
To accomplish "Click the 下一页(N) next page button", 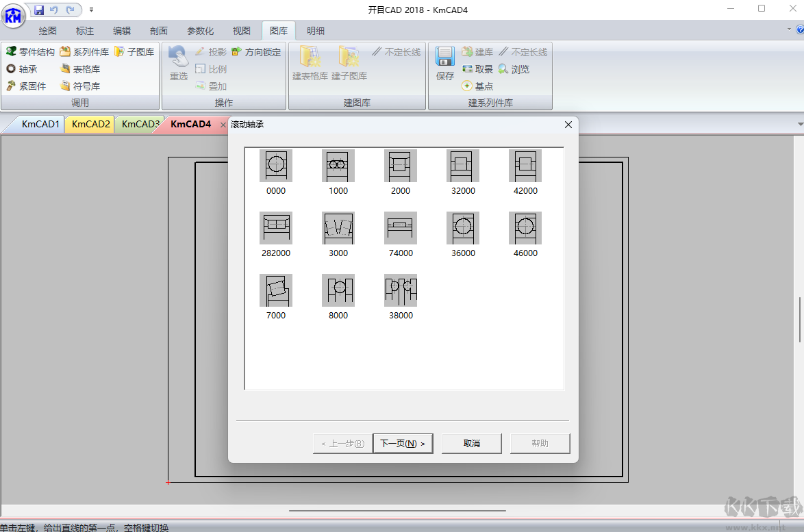I will tap(403, 444).
